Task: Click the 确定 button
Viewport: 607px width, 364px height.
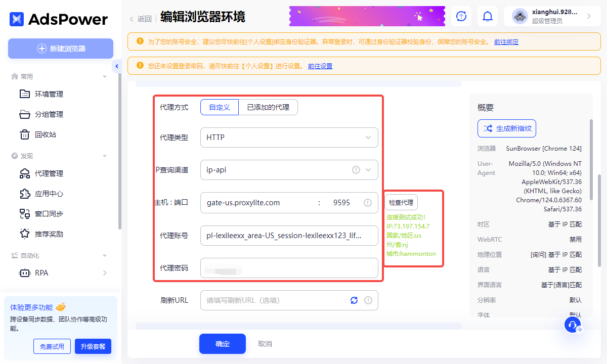Action: point(223,344)
